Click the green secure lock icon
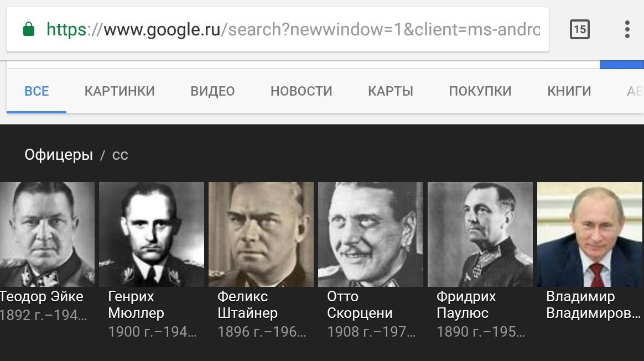 (x=29, y=29)
